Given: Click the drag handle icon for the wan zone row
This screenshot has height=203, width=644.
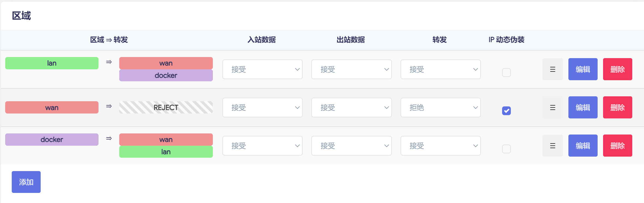Looking at the screenshot, I should pyautogui.click(x=553, y=108).
